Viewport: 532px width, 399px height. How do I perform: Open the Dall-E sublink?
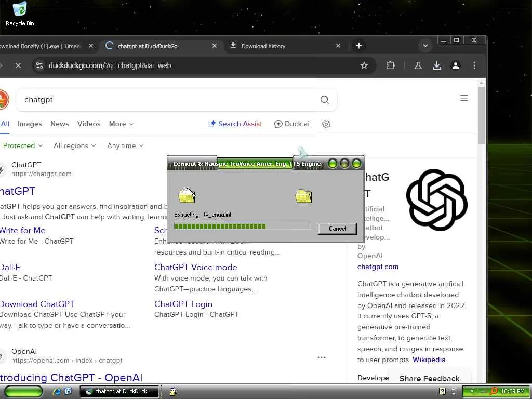pyautogui.click(x=10, y=268)
